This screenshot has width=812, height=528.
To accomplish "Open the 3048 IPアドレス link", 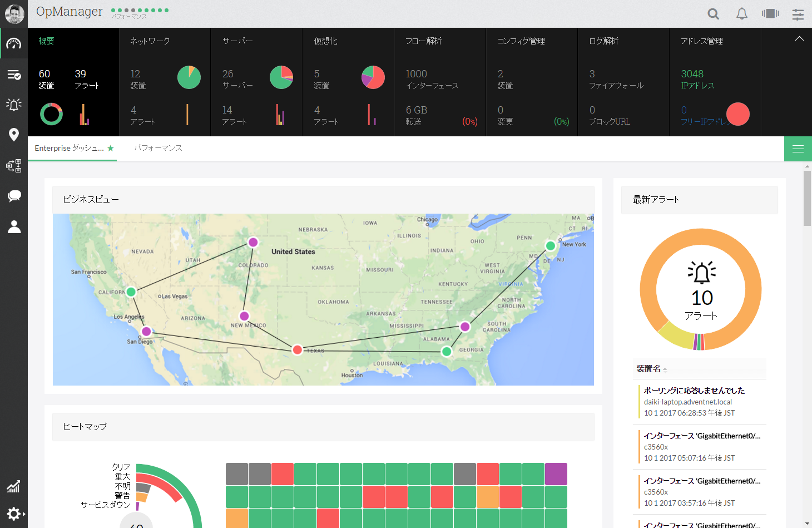I will 692,74.
